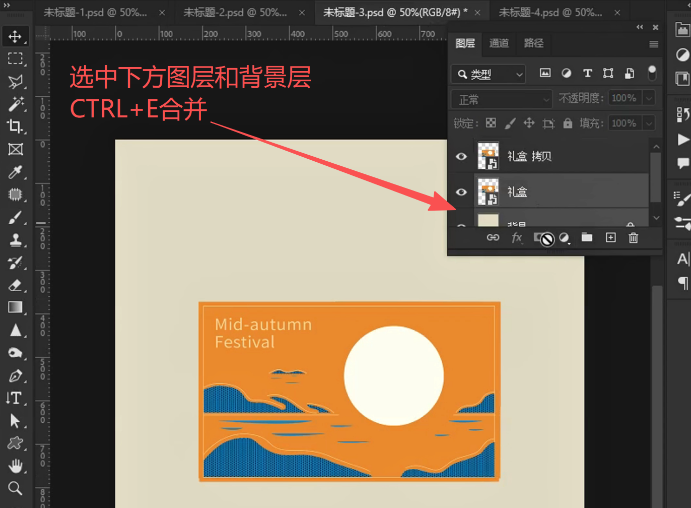Select the Rectangular Marquee tool

click(15, 59)
